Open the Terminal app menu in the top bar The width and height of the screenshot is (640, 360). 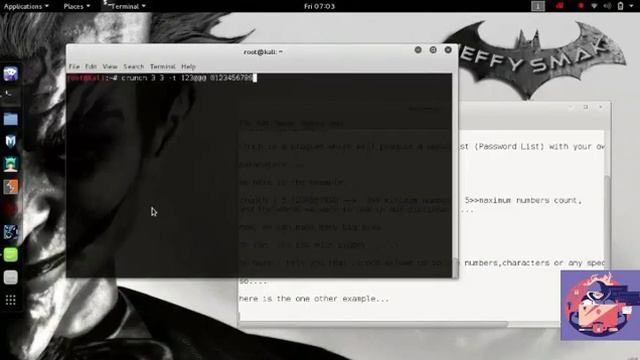tap(124, 6)
